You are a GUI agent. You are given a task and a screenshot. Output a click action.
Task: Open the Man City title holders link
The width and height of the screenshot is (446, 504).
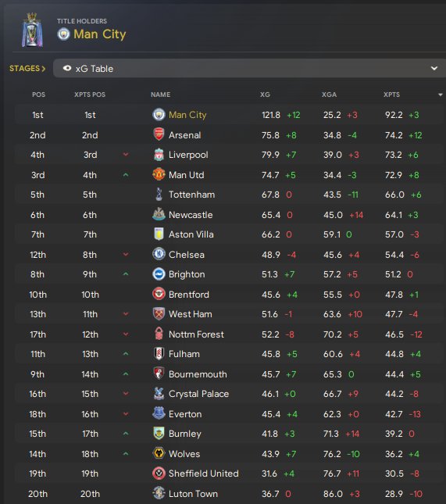tap(100, 34)
